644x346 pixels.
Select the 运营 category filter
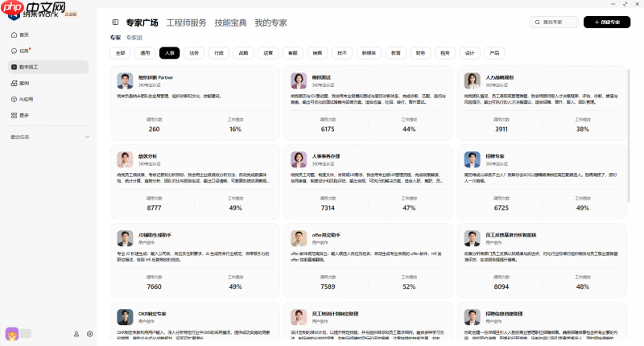pos(268,53)
